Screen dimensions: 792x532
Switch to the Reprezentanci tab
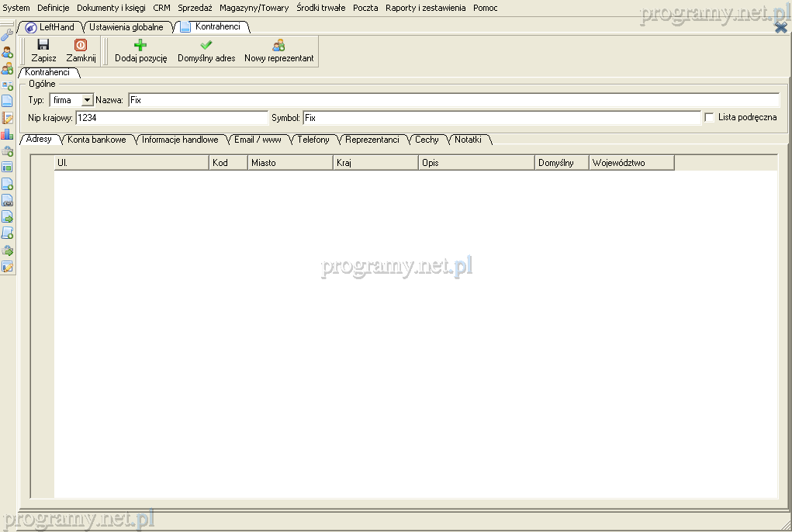coord(372,140)
